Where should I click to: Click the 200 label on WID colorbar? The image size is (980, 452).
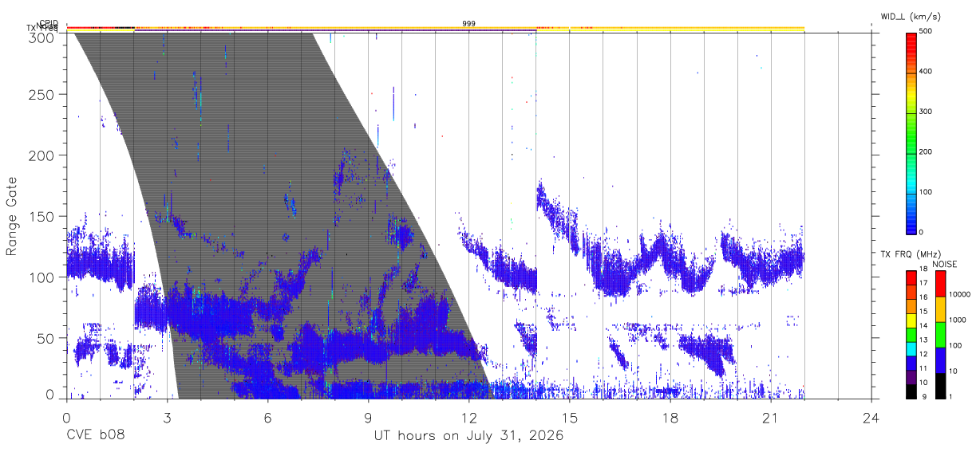tap(925, 151)
